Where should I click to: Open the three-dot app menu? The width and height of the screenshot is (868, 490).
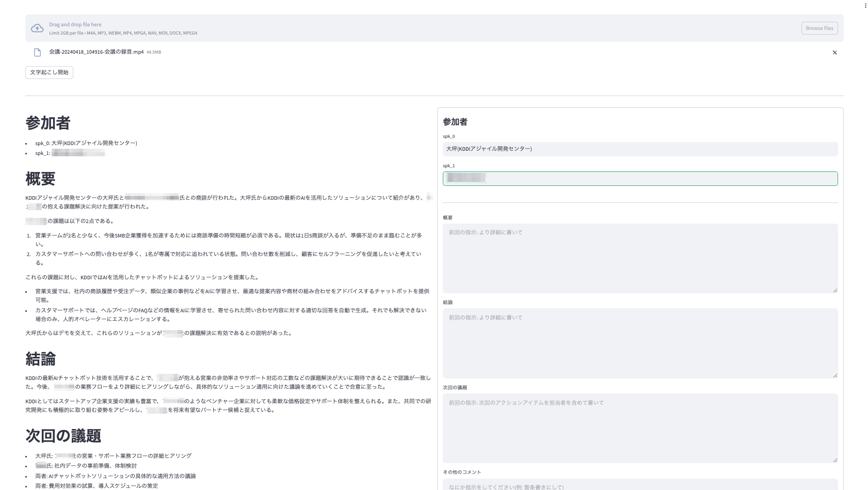(x=865, y=6)
